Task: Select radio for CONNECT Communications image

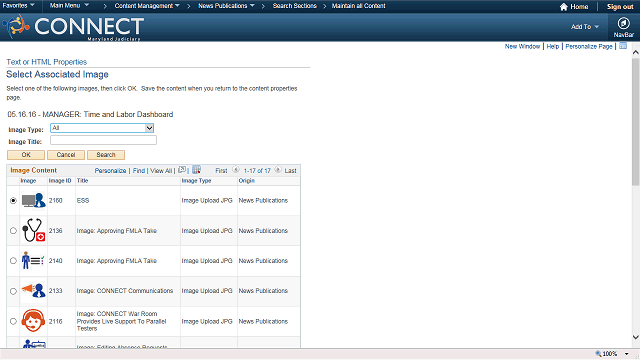Action: click(x=13, y=291)
